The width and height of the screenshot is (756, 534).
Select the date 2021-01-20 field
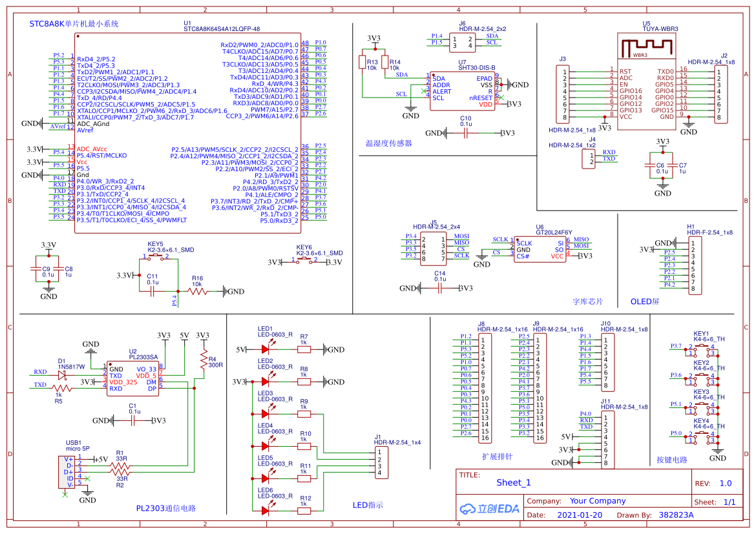[x=578, y=515]
